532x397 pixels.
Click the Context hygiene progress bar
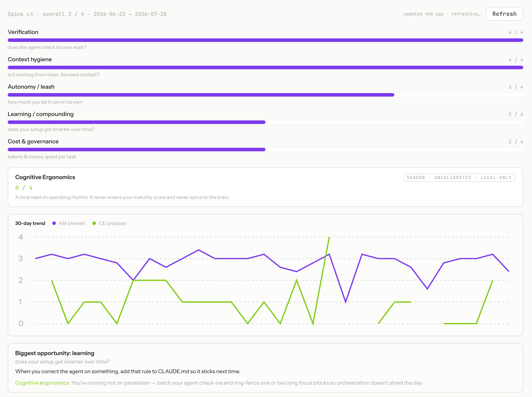pos(265,67)
